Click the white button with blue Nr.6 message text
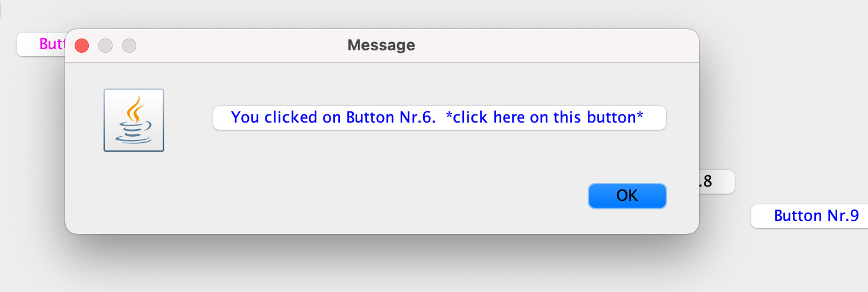The height and width of the screenshot is (292, 868). [440, 117]
